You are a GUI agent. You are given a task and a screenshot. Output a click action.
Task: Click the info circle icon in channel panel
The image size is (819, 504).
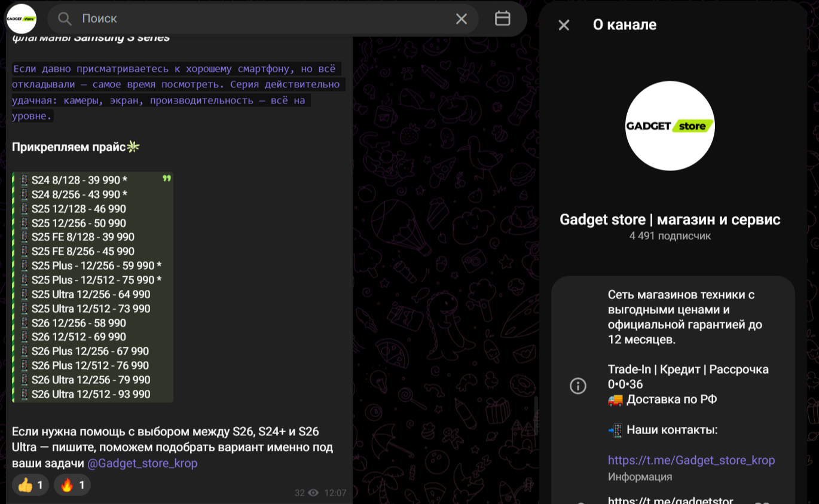tap(578, 386)
